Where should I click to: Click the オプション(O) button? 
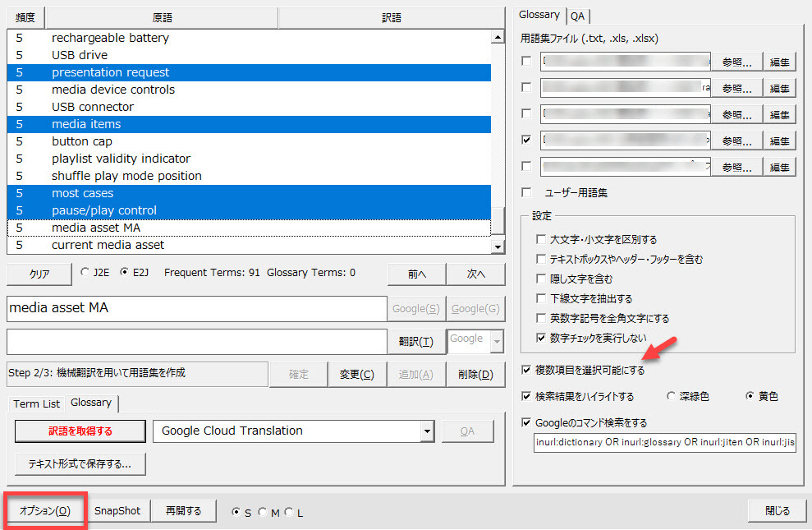(x=45, y=511)
